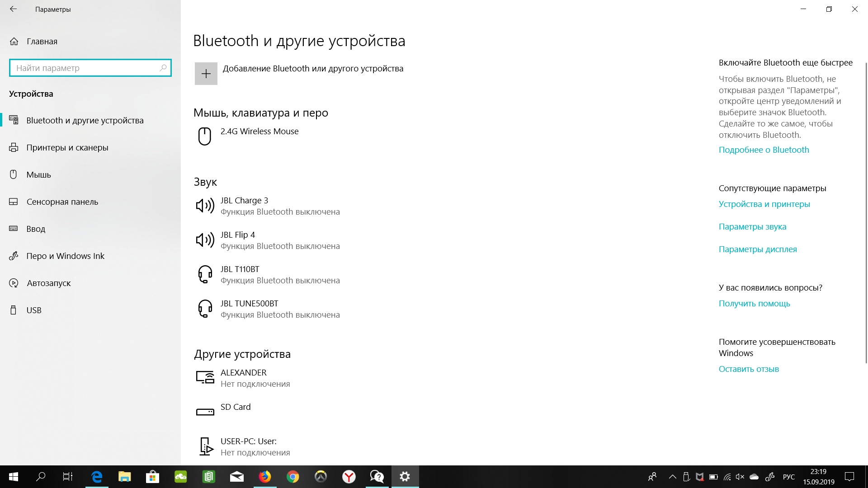
Task: Click the Autostart settings icon
Action: [14, 282]
